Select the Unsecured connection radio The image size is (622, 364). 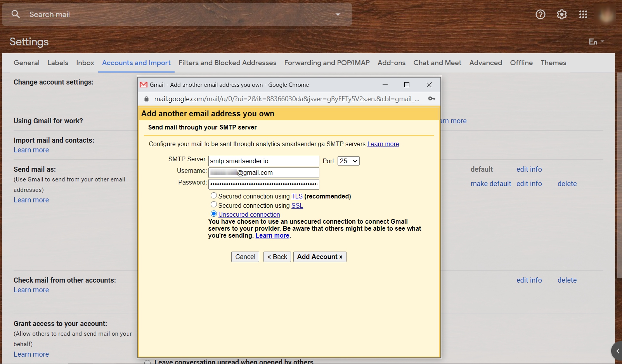pyautogui.click(x=214, y=214)
